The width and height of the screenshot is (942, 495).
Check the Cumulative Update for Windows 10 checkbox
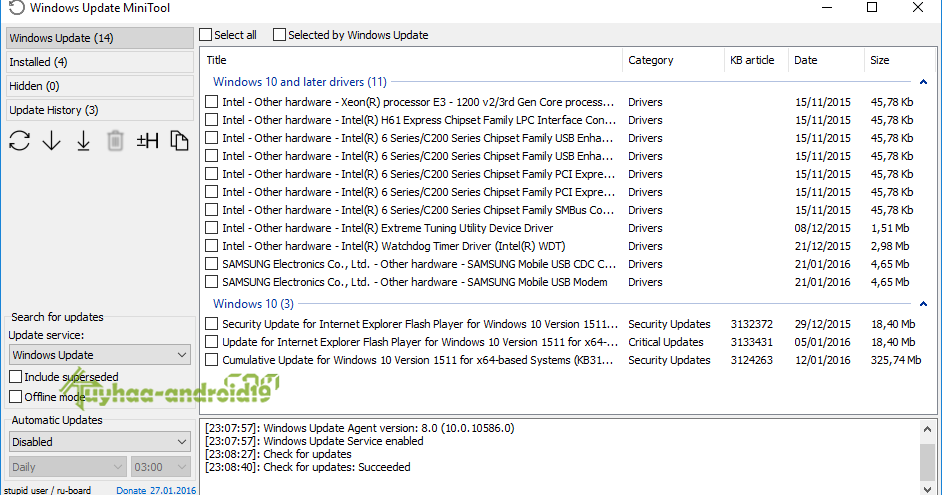(x=211, y=360)
